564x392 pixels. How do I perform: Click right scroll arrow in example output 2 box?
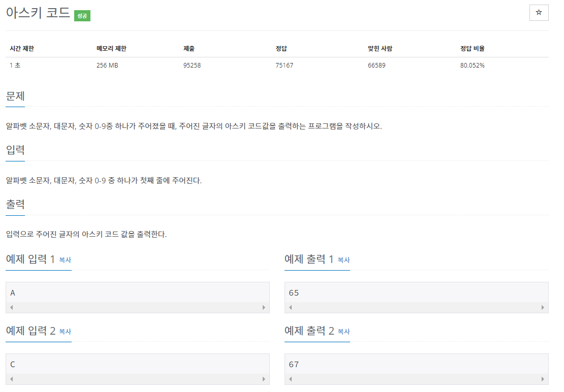point(543,379)
